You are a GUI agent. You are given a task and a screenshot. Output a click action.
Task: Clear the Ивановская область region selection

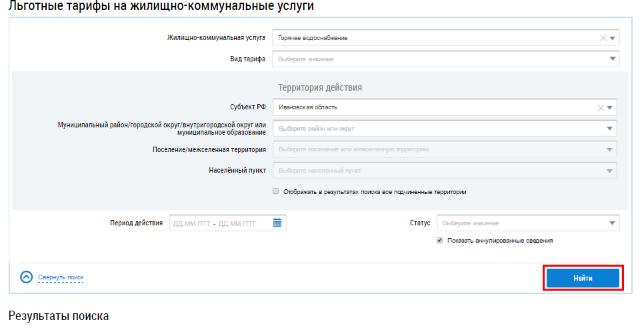tap(601, 107)
